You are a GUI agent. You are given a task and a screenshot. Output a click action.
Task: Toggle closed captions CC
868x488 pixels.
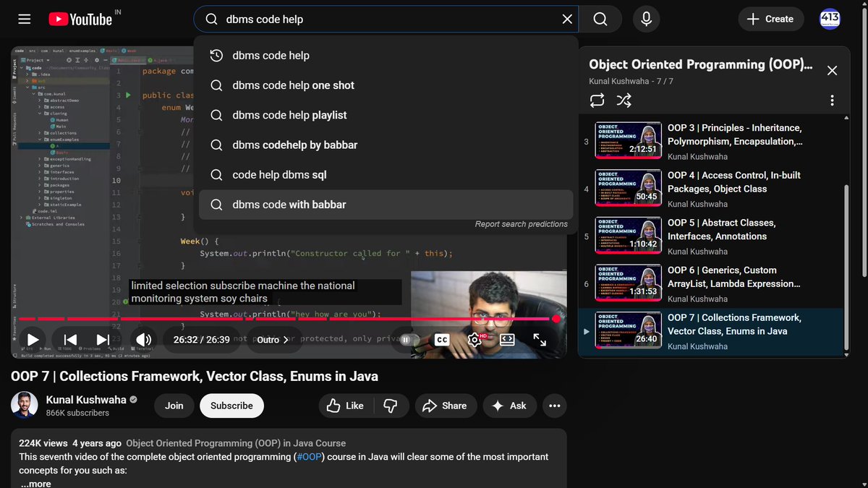(441, 340)
